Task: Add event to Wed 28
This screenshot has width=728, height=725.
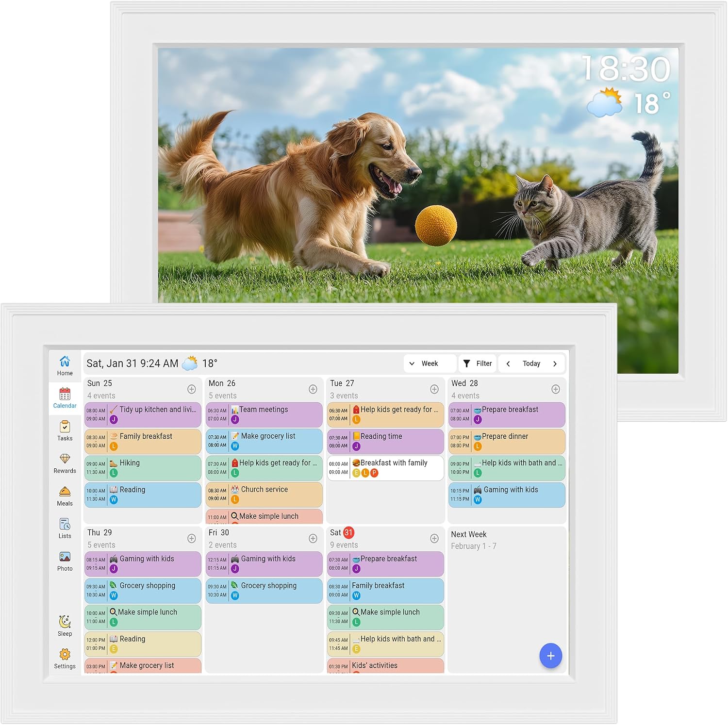Action: 556,389
